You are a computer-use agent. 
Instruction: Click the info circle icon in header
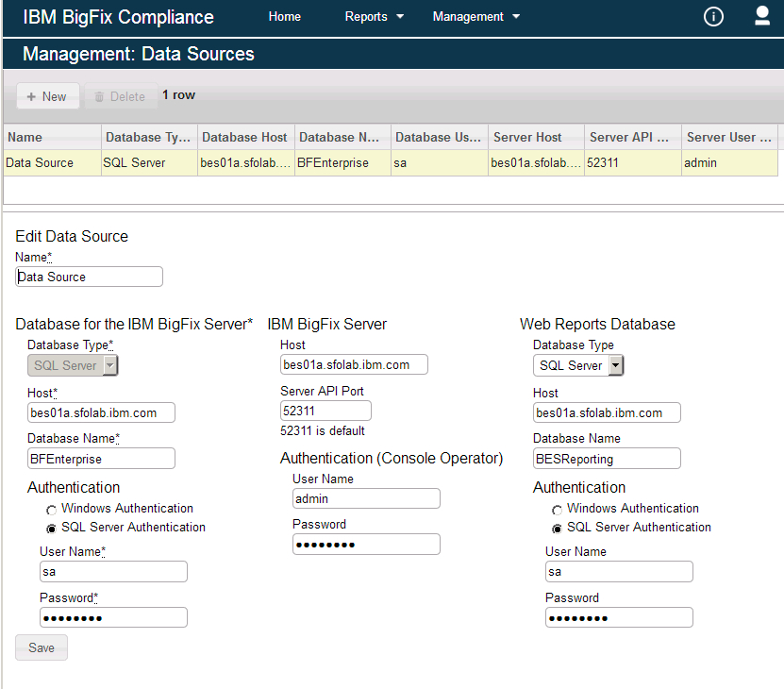713,17
